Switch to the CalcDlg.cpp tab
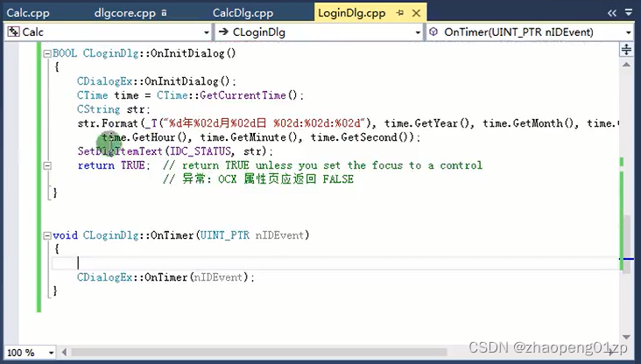 (243, 13)
